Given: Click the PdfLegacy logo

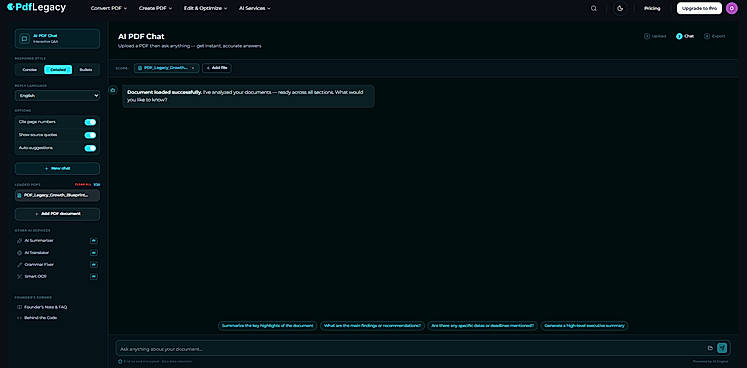Looking at the screenshot, I should click(x=36, y=8).
